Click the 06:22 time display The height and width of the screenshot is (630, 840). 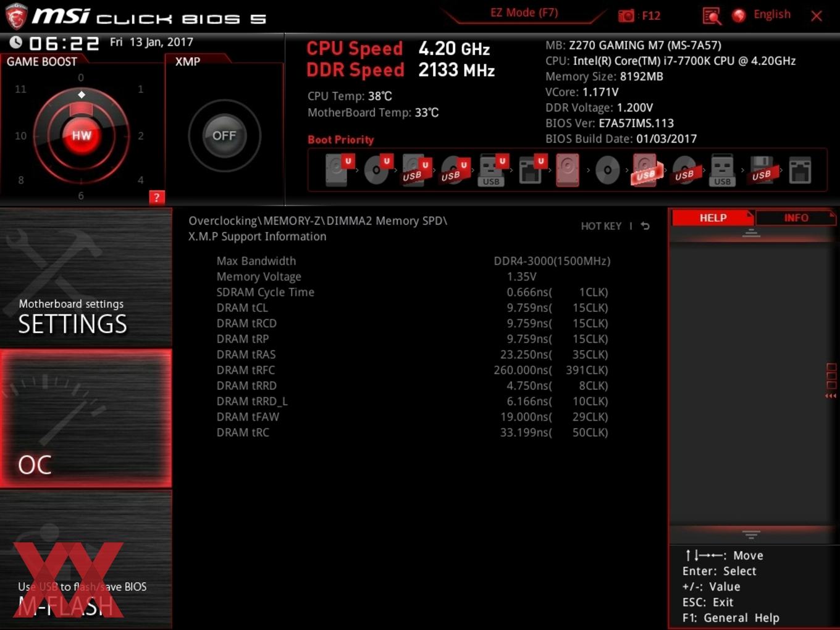64,43
